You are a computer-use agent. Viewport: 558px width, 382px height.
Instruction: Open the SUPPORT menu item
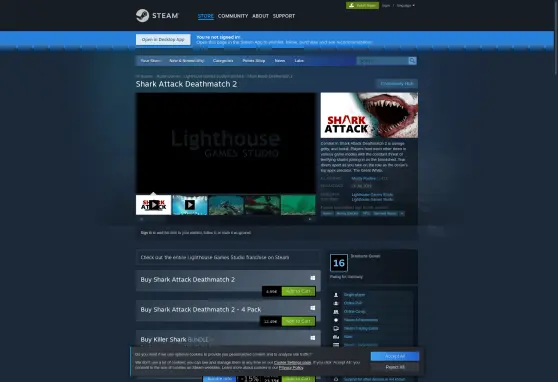(x=284, y=16)
